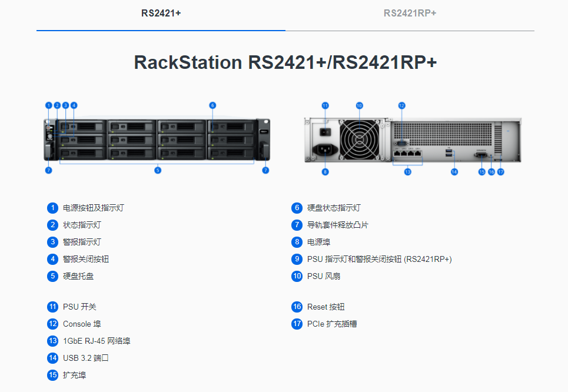This screenshot has height=392, width=568.
Task: Click the RackStation RS2421+/RS2421RP+ heading
Action: click(285, 62)
